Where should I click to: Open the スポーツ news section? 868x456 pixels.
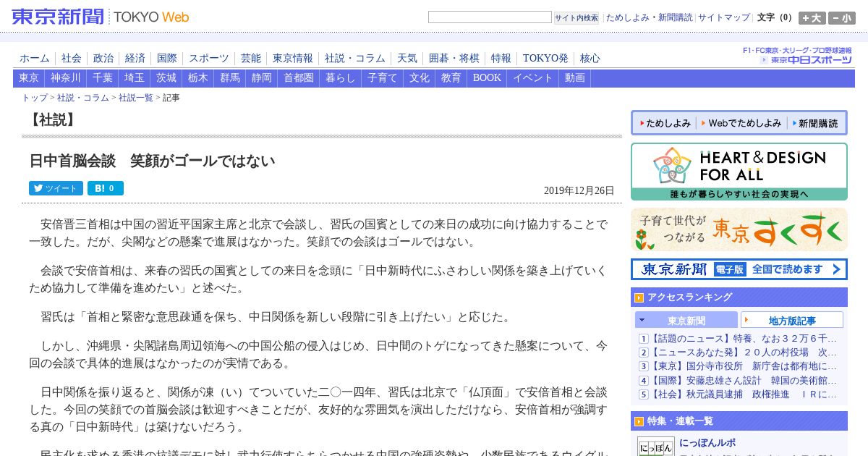point(209,58)
